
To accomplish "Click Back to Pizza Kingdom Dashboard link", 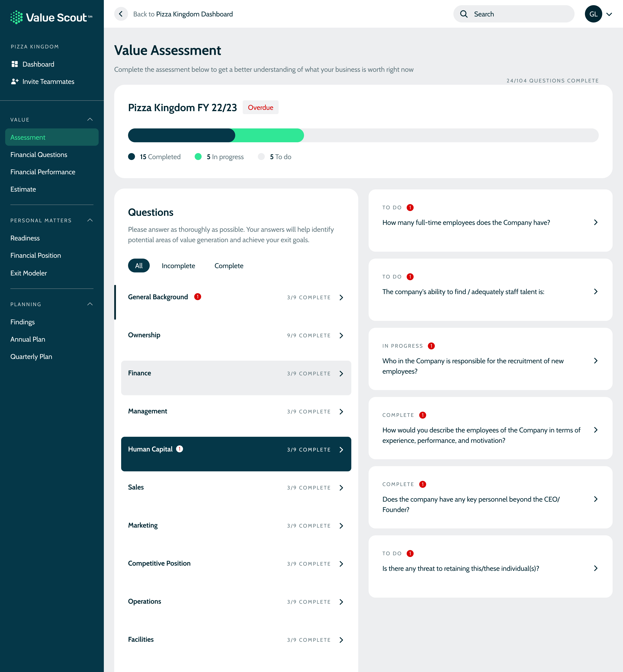I will click(x=183, y=14).
